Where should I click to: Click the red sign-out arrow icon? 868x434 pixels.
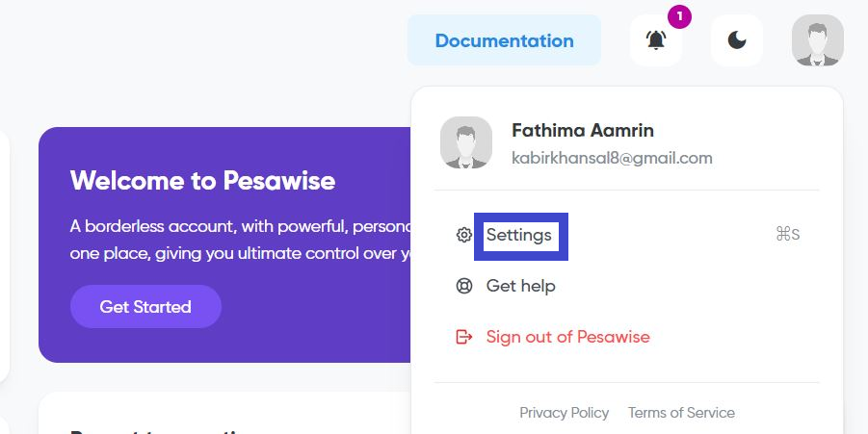pyautogui.click(x=464, y=337)
